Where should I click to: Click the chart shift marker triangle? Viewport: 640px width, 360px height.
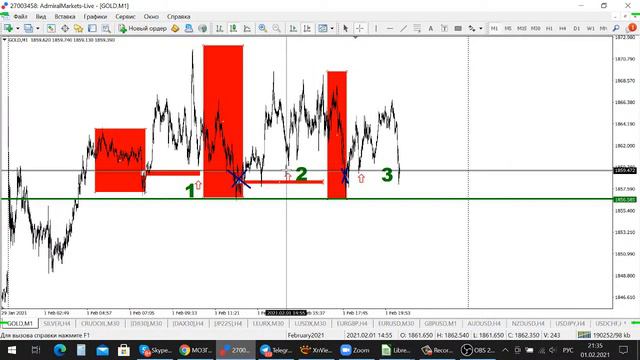click(355, 37)
